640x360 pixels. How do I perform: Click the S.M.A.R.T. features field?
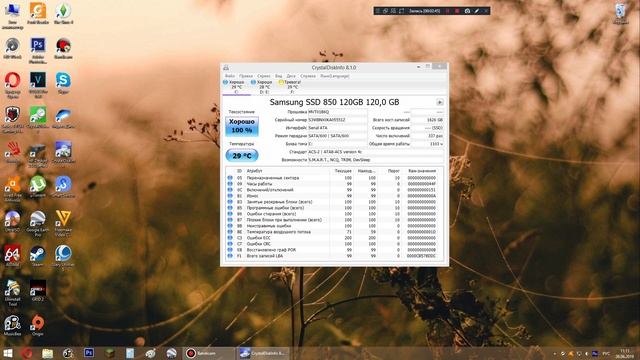[x=375, y=160]
